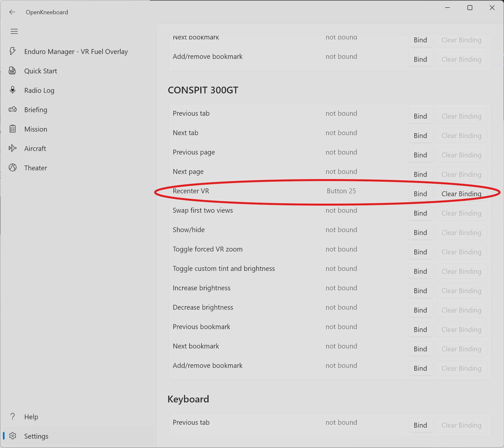Clear Binding for Recenter VR

[461, 194]
